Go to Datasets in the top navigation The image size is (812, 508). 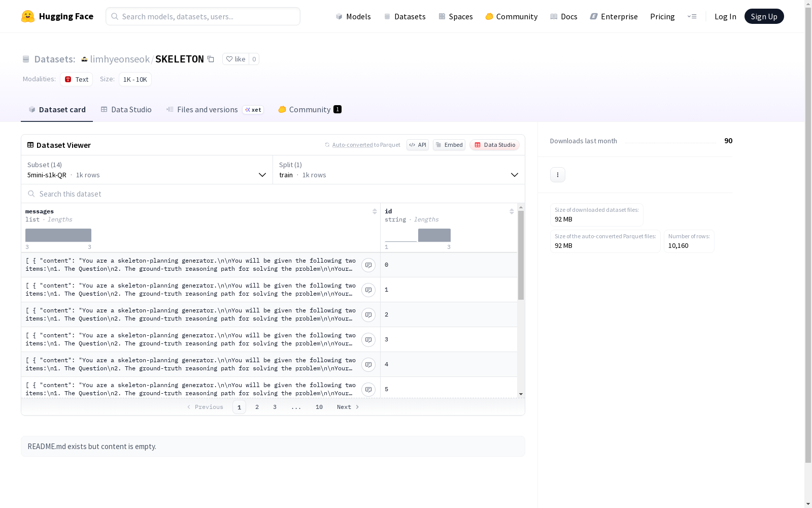coord(404,16)
